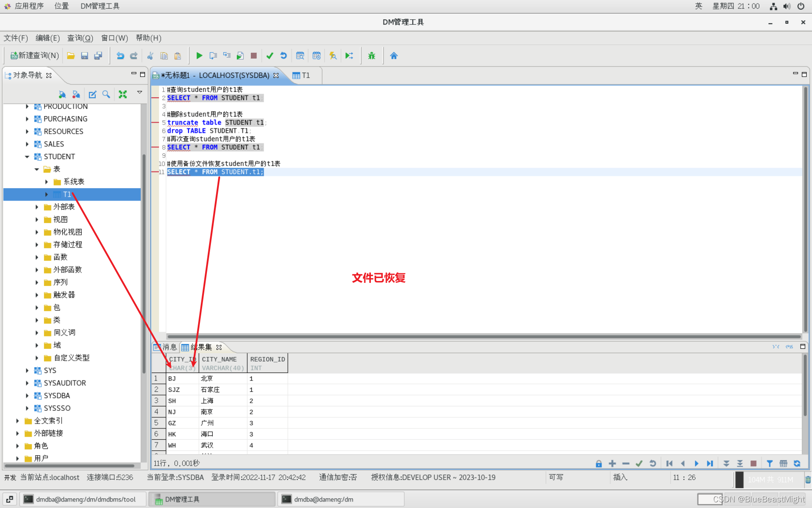Click the home icon on the toolbar

[394, 55]
